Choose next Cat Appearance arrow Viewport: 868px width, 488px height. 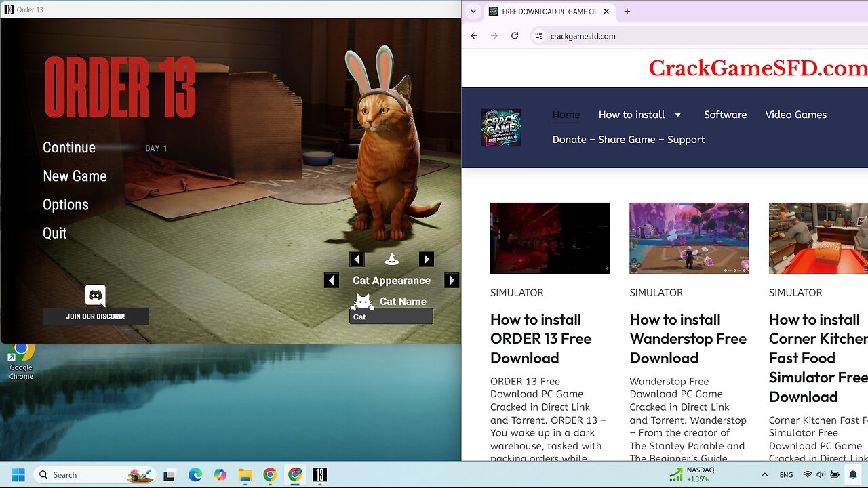[x=452, y=280]
